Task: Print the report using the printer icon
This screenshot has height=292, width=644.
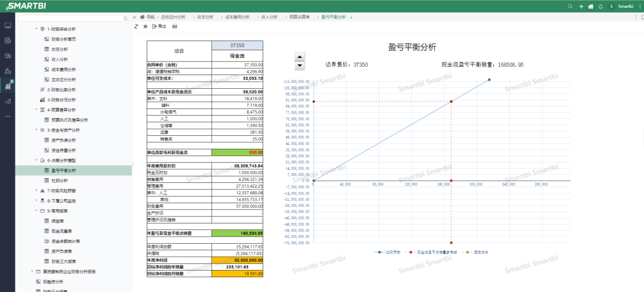Action: [x=175, y=26]
